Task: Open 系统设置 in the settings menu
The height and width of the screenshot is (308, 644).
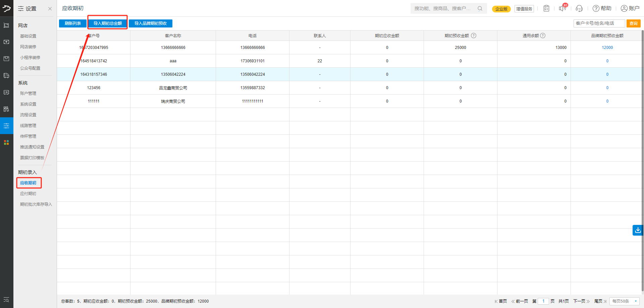Action: click(x=28, y=104)
